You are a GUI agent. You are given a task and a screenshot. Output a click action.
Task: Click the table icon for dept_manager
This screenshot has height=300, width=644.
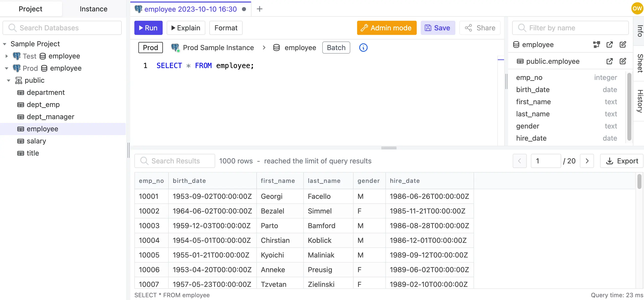(x=21, y=117)
